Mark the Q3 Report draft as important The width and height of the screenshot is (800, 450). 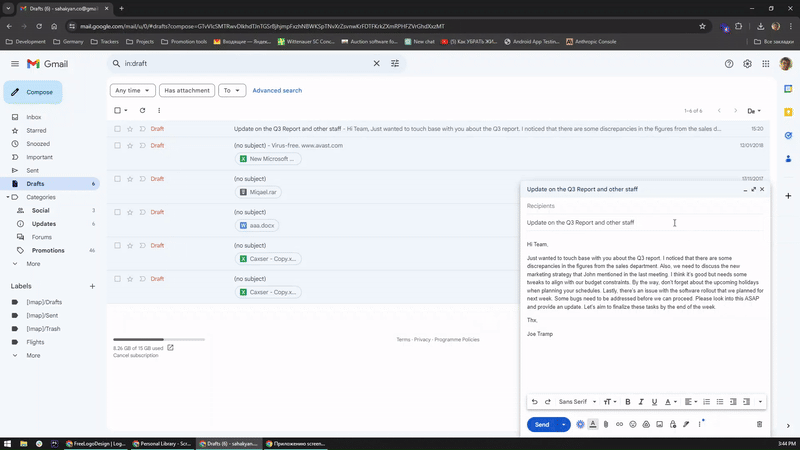pos(142,129)
